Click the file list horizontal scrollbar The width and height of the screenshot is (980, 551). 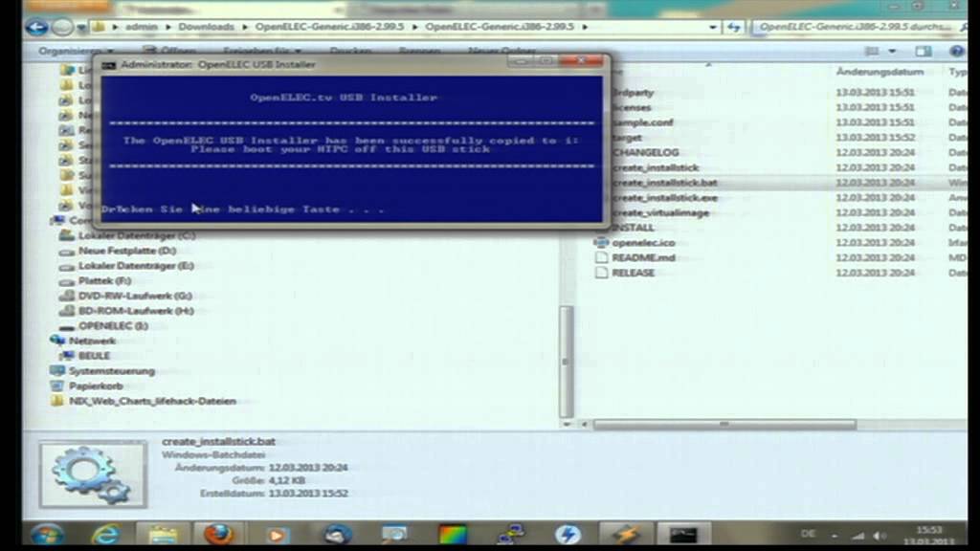pyautogui.click(x=724, y=424)
